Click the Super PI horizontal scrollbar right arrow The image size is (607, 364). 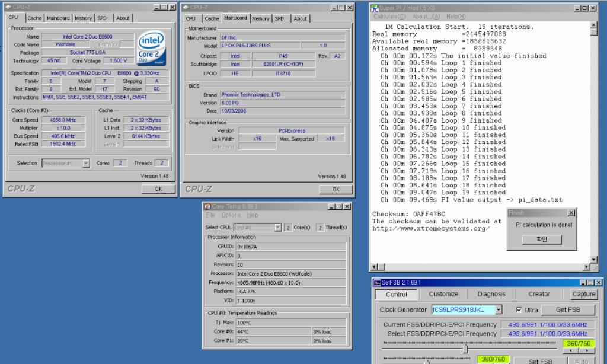(587, 267)
